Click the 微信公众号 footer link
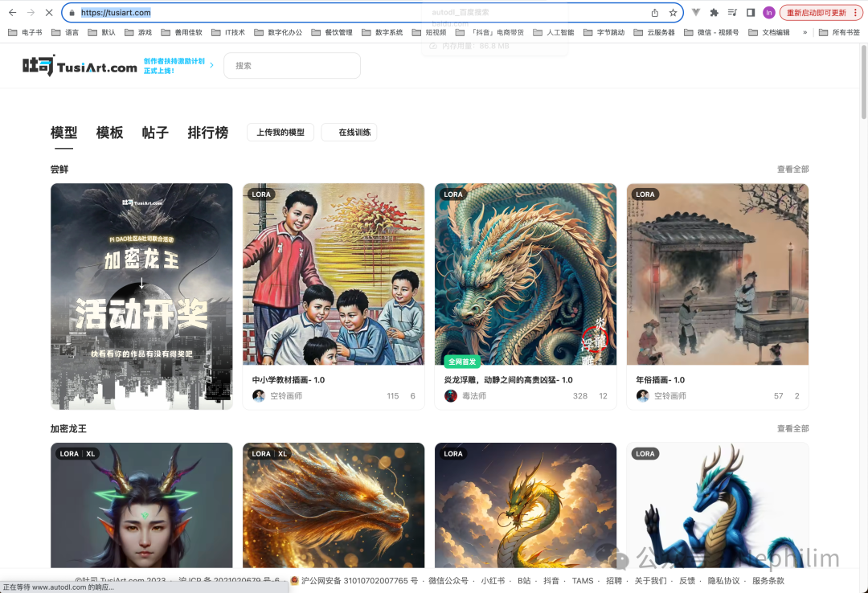 448,580
